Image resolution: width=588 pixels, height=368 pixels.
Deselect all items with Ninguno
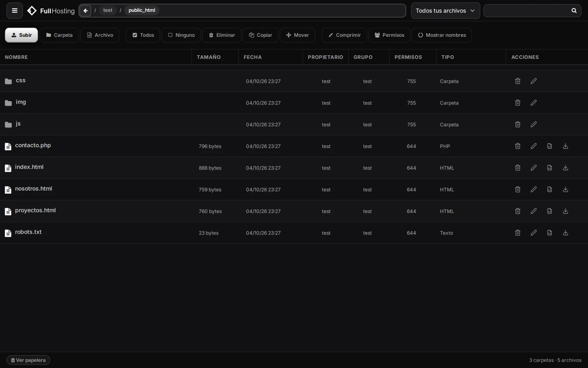click(181, 35)
